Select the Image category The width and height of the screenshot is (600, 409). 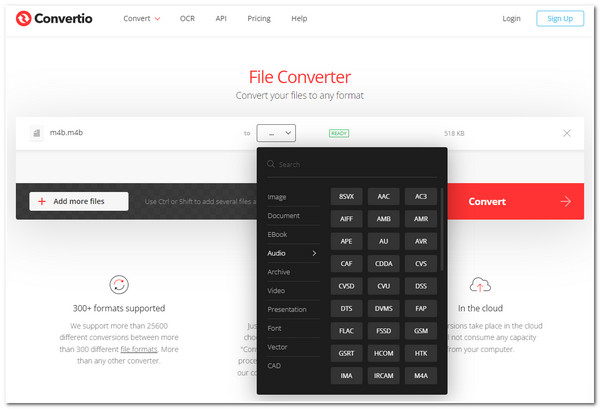pyautogui.click(x=293, y=197)
